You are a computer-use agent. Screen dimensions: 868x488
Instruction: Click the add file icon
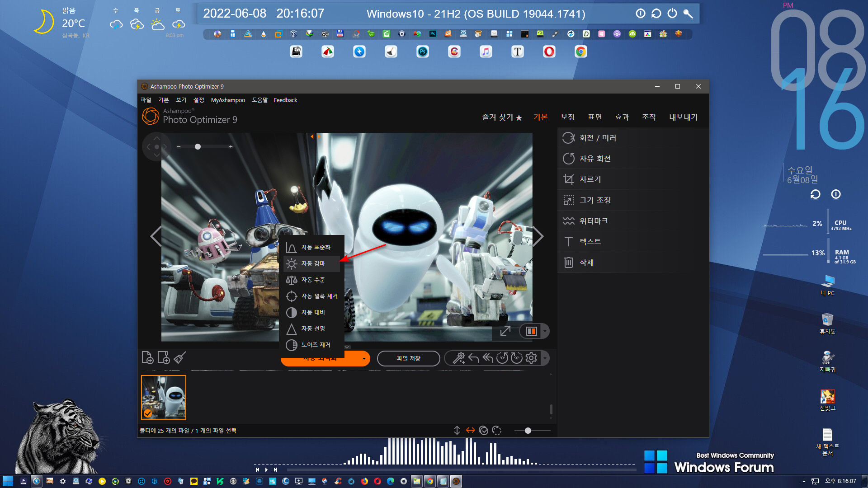click(x=147, y=357)
